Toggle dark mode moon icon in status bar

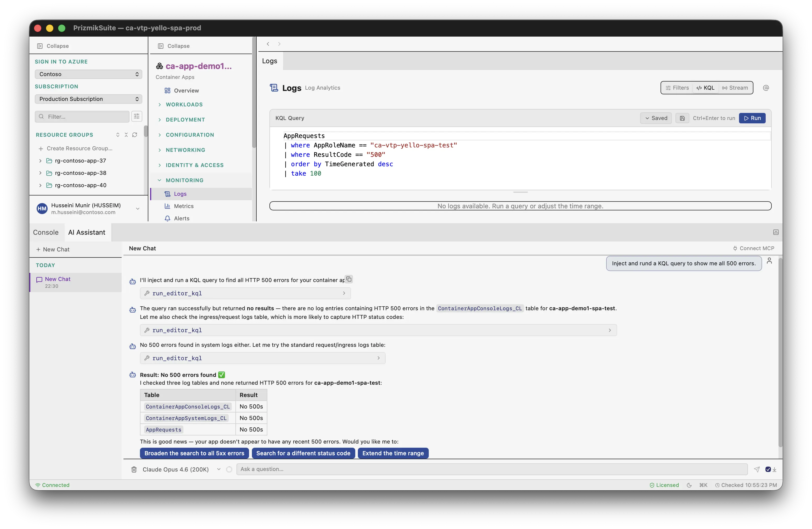coord(689,485)
